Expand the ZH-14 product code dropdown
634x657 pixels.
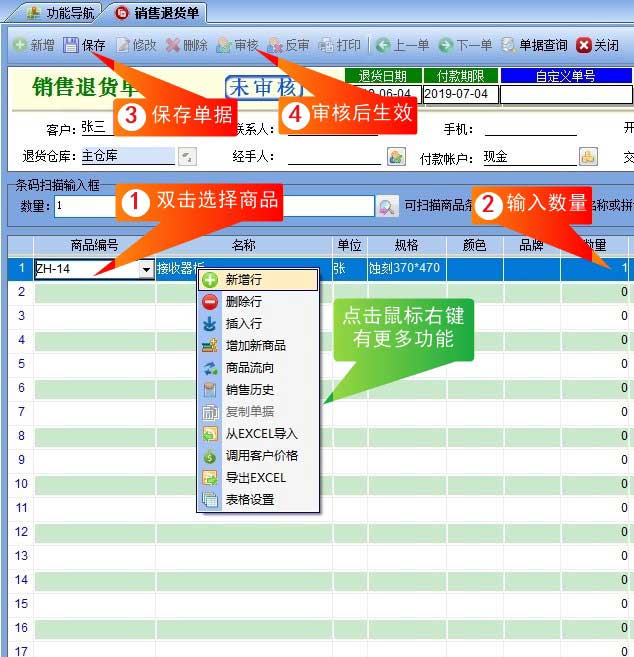click(x=146, y=269)
